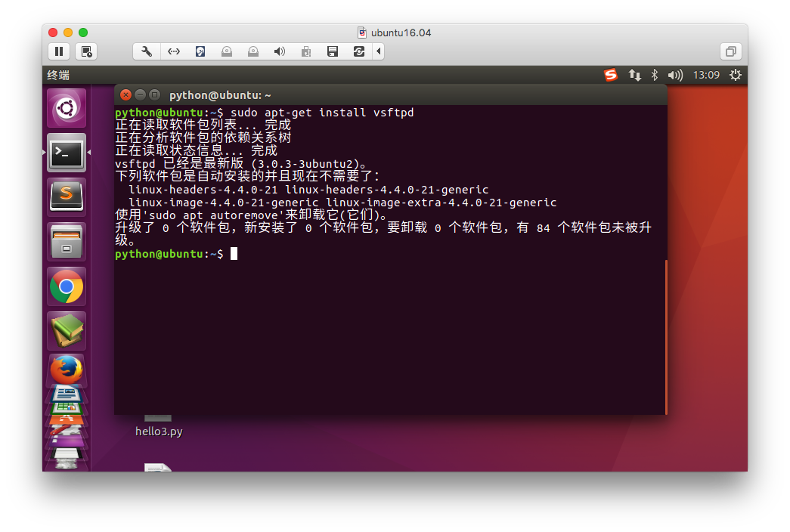Click the hard disk toolbar icon
Screen dimensions: 790x532
point(200,51)
